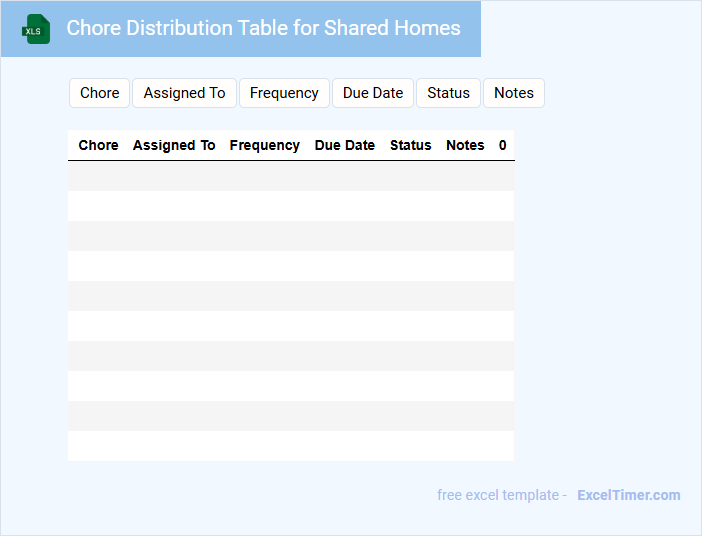Image resolution: width=702 pixels, height=536 pixels.
Task: Click the Chore column header in table
Action: pos(98,145)
